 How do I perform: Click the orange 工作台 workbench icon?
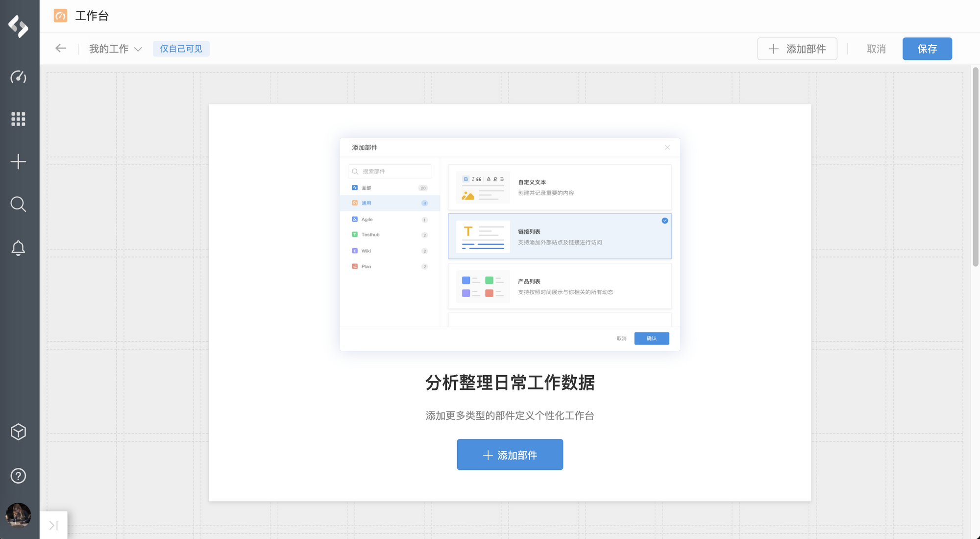click(x=60, y=16)
